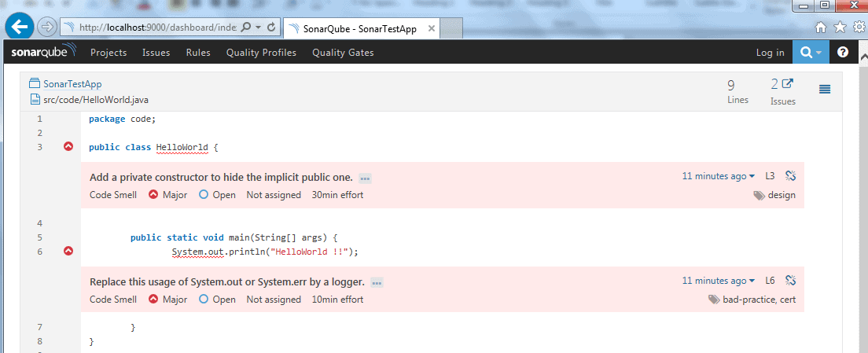Open the SonarTestApp project link
Viewport: 868px width, 353px height.
click(72, 84)
